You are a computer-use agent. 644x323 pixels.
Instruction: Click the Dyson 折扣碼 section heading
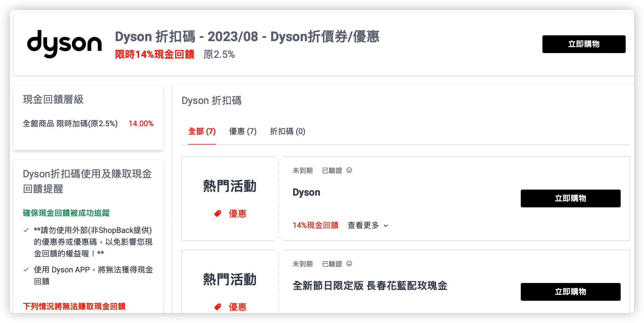(212, 101)
